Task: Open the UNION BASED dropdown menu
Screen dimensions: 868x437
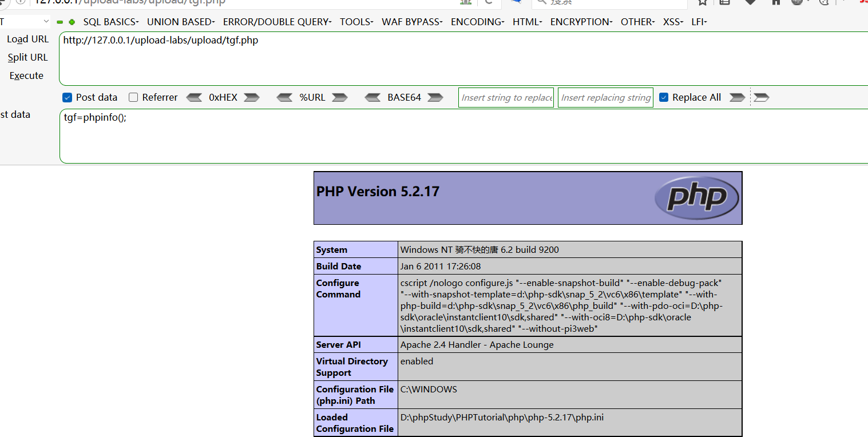Action: 181,22
